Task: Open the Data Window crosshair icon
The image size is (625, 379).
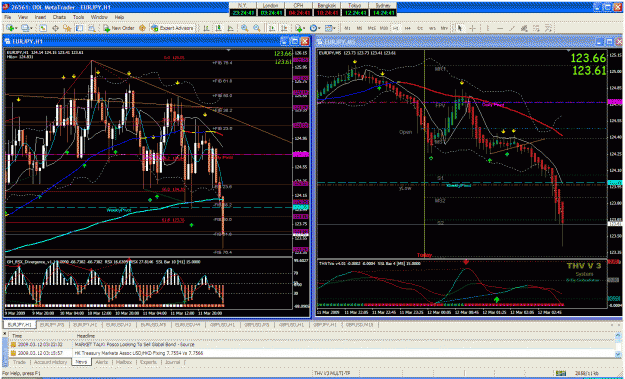Action: click(55, 28)
